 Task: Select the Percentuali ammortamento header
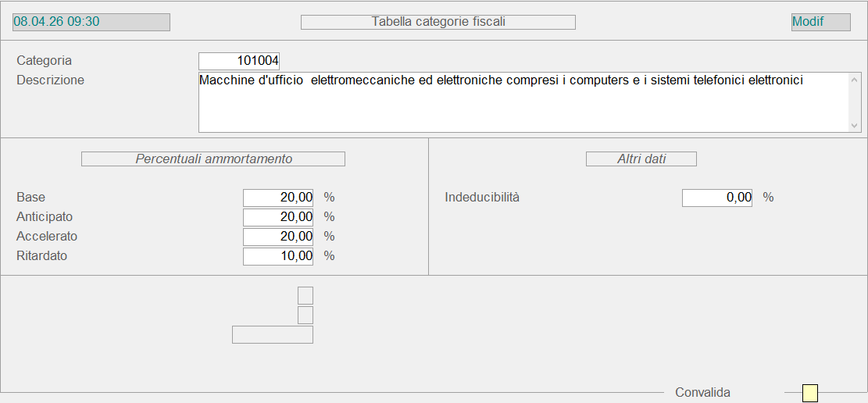pyautogui.click(x=213, y=159)
